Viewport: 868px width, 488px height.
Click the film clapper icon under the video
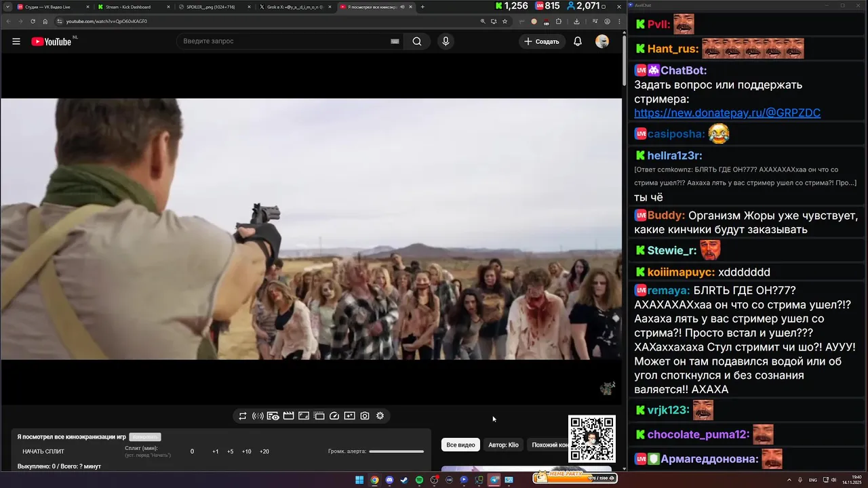point(288,416)
